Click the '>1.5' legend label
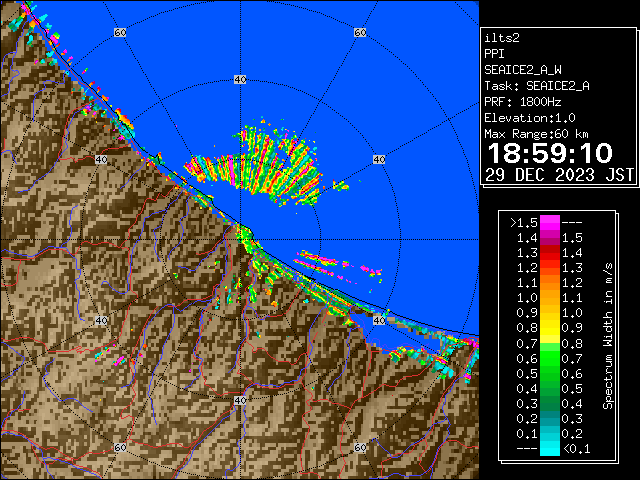 (524, 223)
